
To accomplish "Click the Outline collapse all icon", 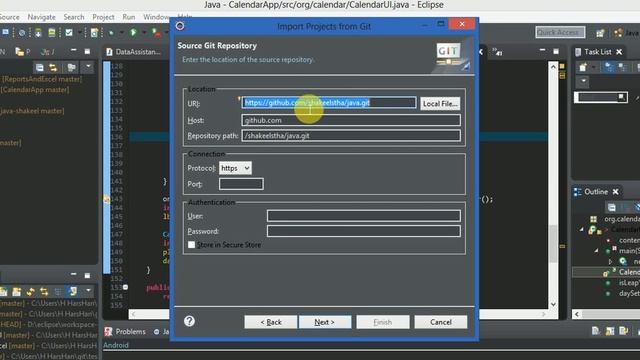I will pyautogui.click(x=611, y=207).
